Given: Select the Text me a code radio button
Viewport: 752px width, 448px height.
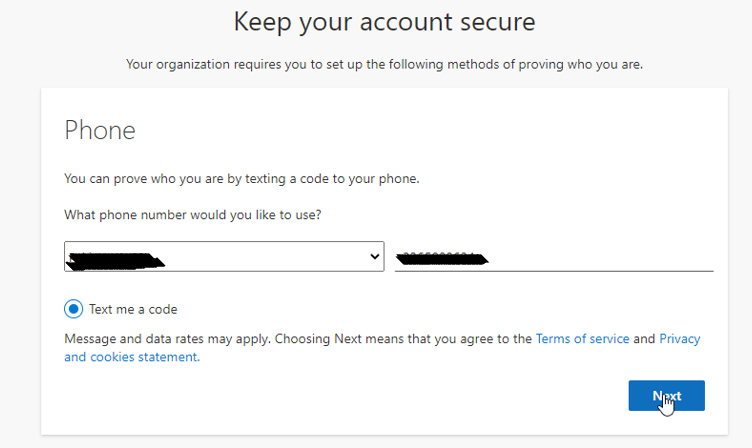Looking at the screenshot, I should [x=73, y=309].
